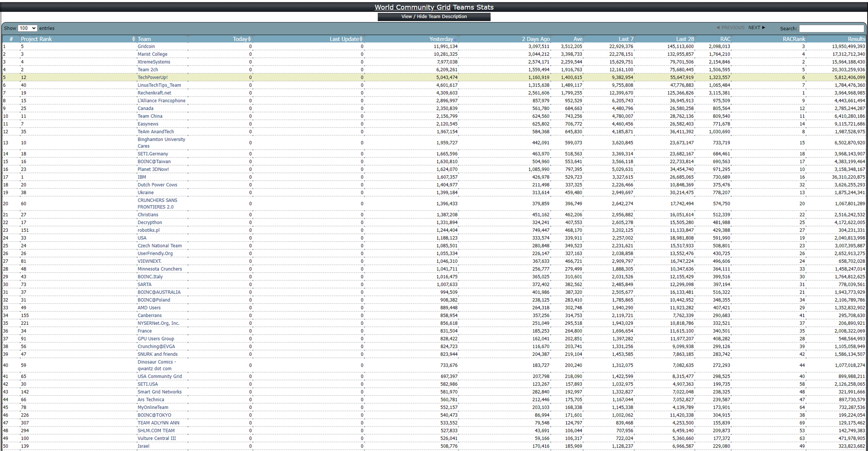Open the Canada team link
868x451 pixels.
click(x=145, y=109)
